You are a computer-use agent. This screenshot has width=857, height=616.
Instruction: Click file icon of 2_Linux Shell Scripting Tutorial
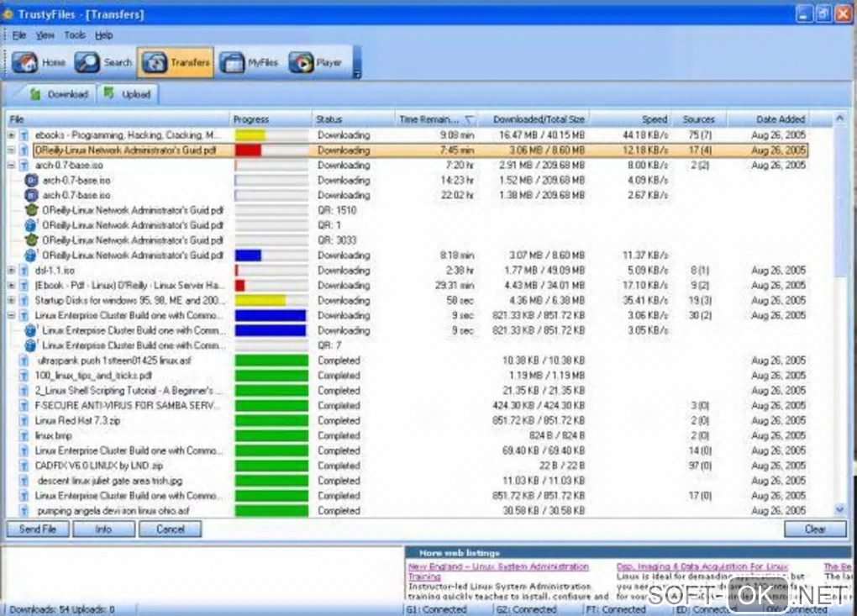tap(24, 390)
